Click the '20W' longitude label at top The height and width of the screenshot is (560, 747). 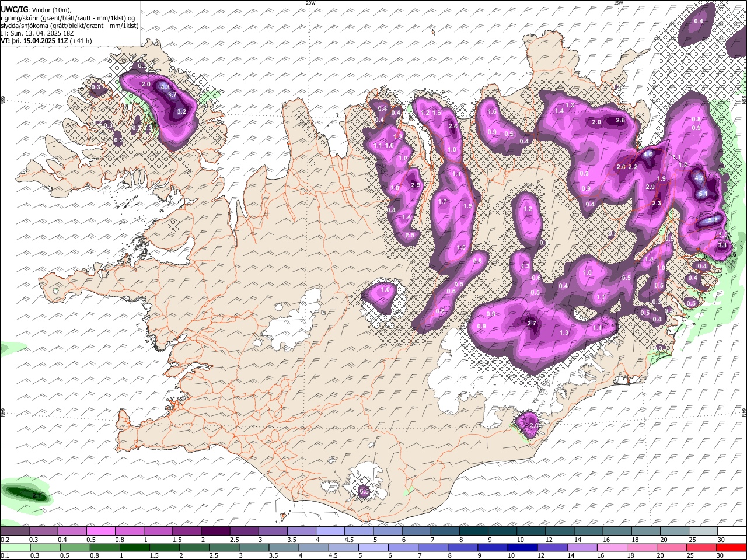[x=310, y=3]
